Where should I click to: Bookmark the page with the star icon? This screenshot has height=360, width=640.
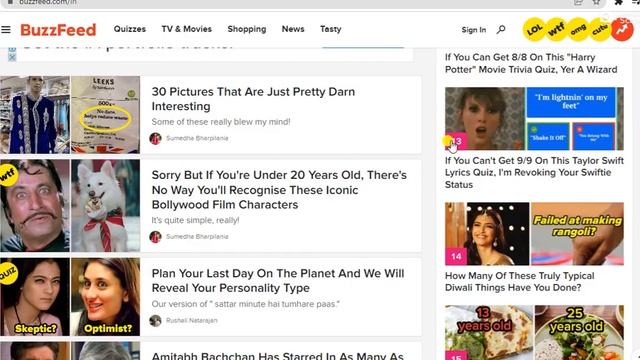[596, 2]
